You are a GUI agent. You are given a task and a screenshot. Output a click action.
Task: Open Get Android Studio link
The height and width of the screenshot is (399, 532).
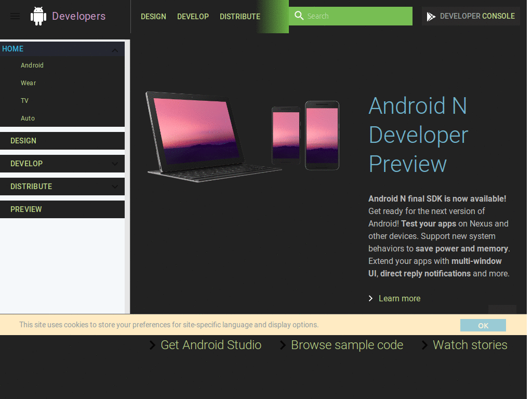tap(211, 345)
